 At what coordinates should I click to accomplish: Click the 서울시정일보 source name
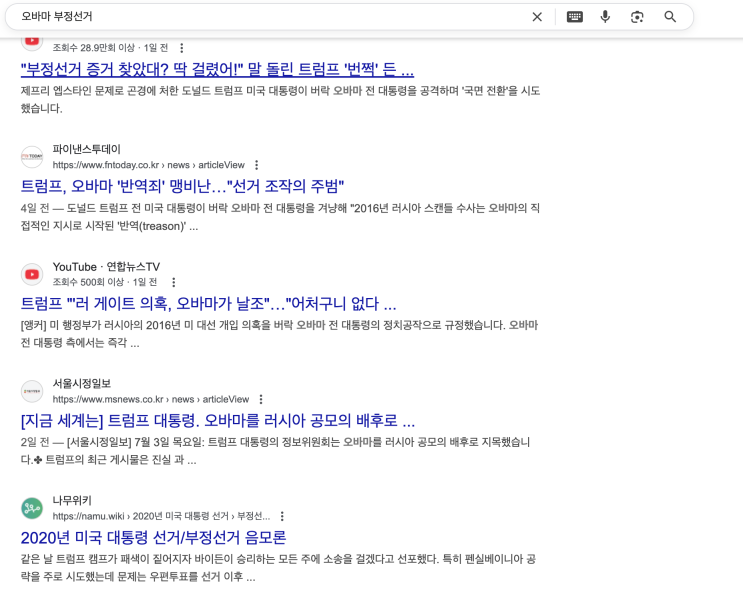coord(82,384)
